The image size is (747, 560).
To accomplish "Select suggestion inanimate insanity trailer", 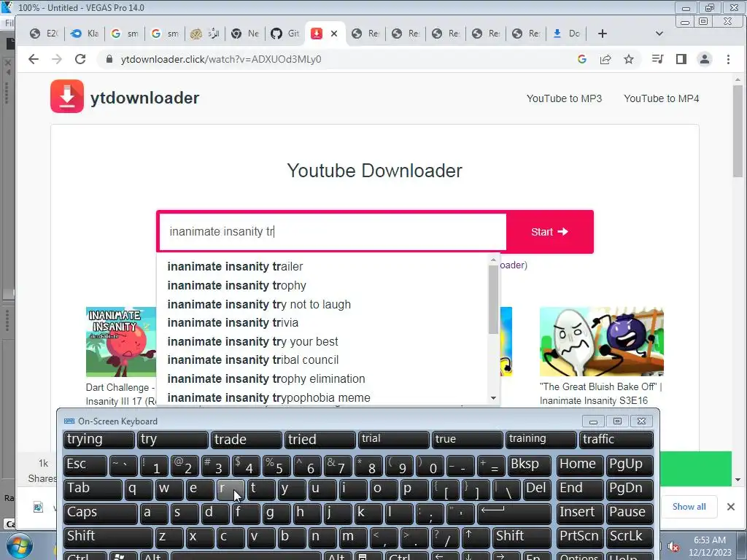I will tap(322, 267).
